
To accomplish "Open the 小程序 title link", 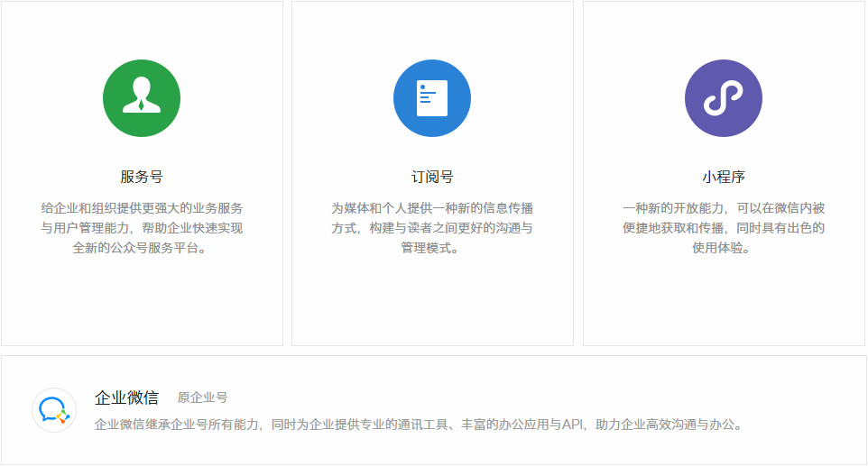I will pos(724,177).
